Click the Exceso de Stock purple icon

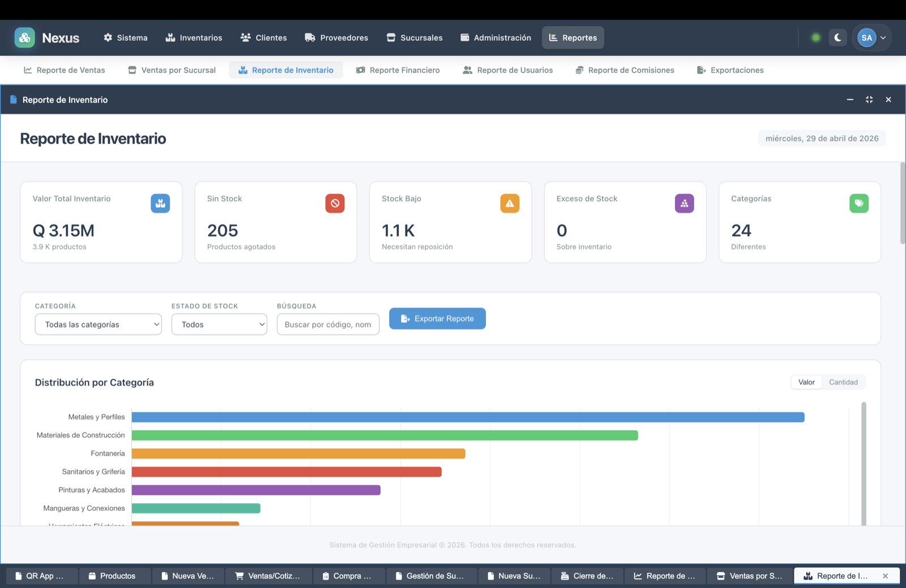click(x=685, y=203)
